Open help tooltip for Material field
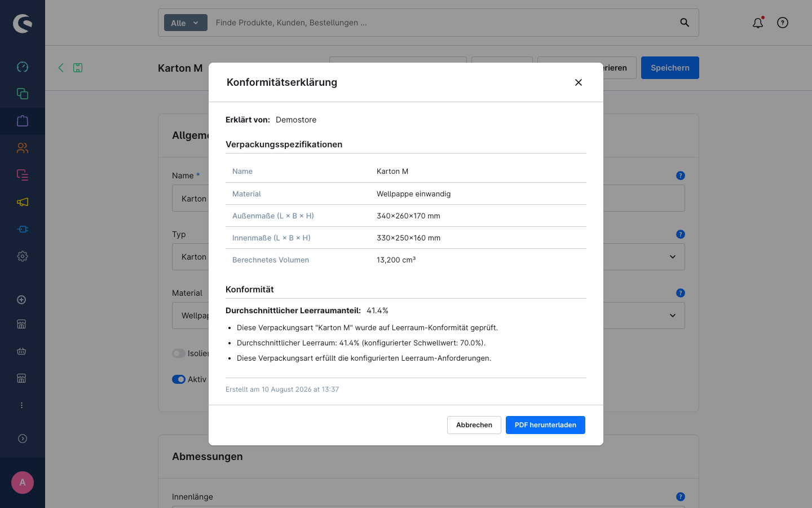The width and height of the screenshot is (812, 508). point(681,293)
